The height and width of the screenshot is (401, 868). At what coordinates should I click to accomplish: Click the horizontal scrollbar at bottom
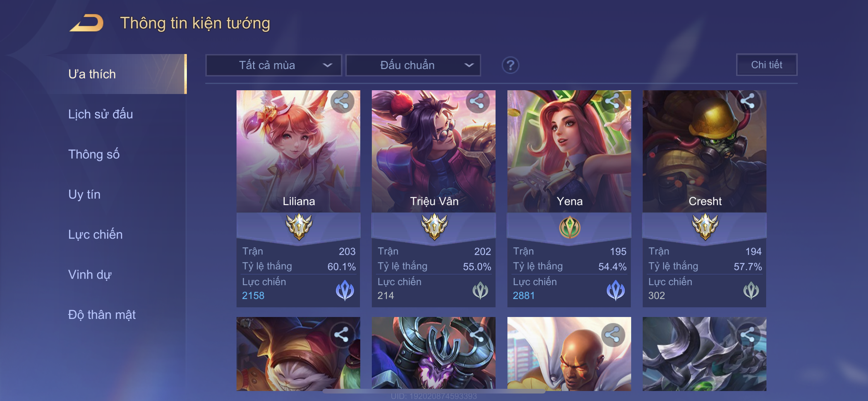(x=434, y=391)
